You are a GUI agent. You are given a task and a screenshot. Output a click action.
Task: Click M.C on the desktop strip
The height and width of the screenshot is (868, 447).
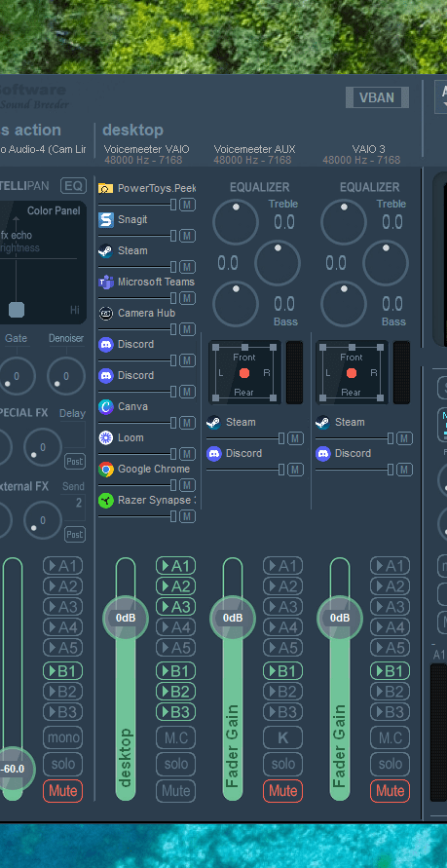175,737
